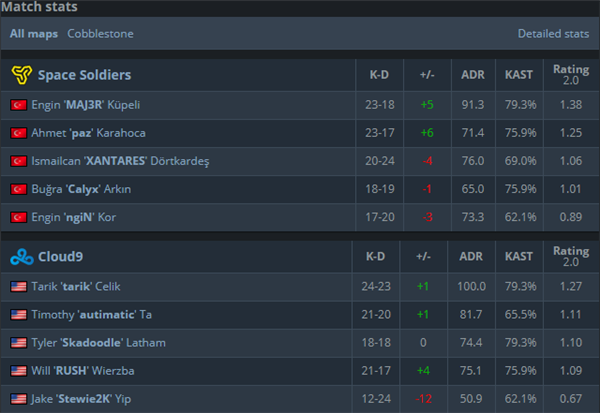Switch to the Cobblestone map tab
This screenshot has width=600, height=413.
(100, 34)
